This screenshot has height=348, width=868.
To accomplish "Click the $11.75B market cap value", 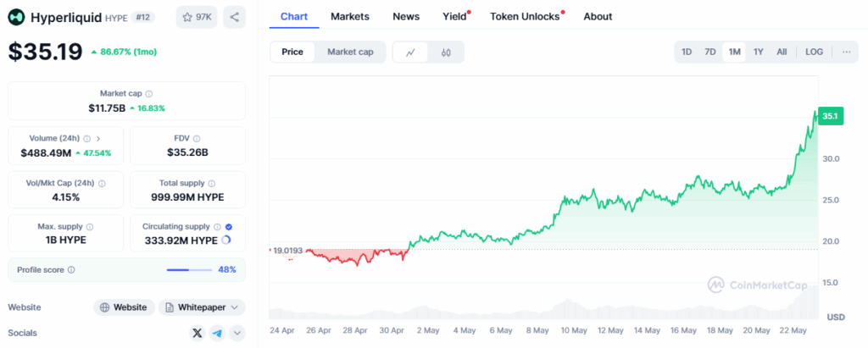I will pyautogui.click(x=106, y=108).
